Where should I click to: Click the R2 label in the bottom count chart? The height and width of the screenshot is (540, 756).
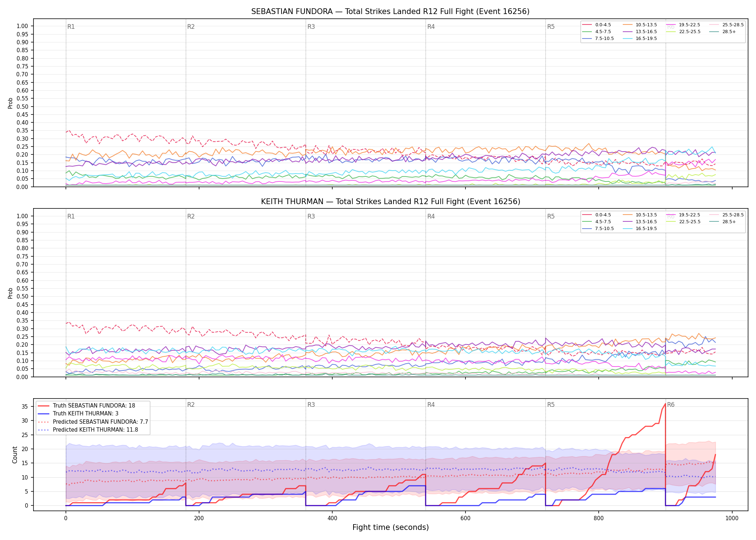coord(191,405)
